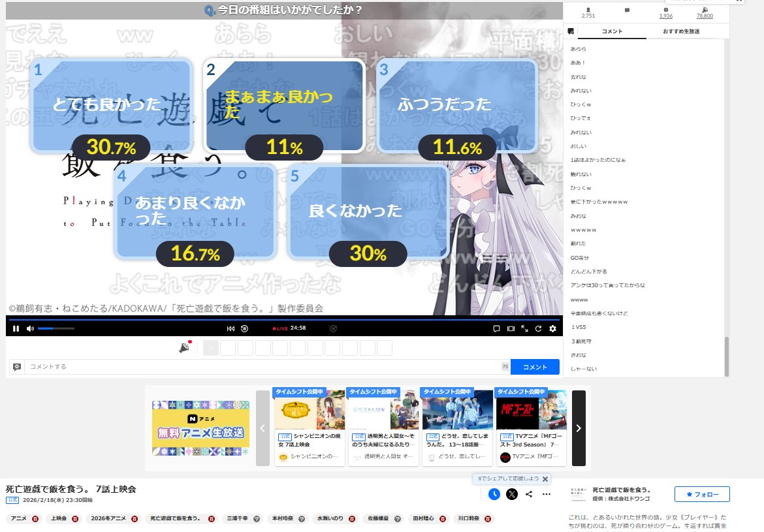Image resolution: width=764 pixels, height=532 pixels.
Task: Open 透明男と人間女 broadcast card
Action: click(x=383, y=428)
